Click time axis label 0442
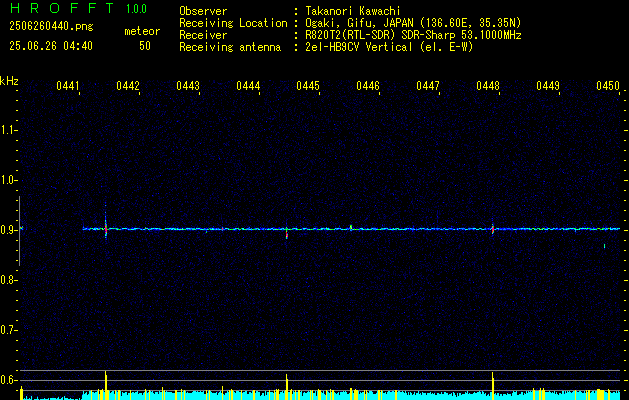Image resolution: width=629 pixels, height=400 pixels. (x=128, y=85)
